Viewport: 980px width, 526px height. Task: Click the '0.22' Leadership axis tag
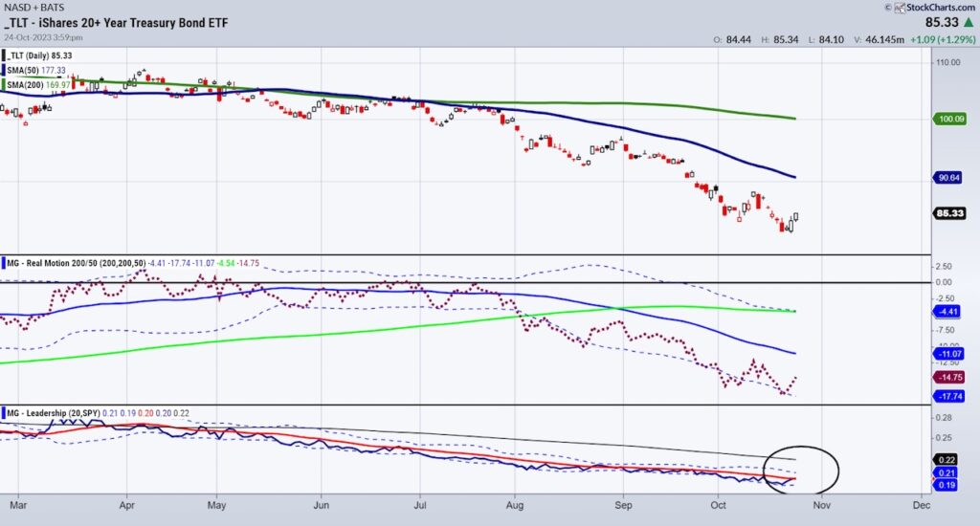947,460
